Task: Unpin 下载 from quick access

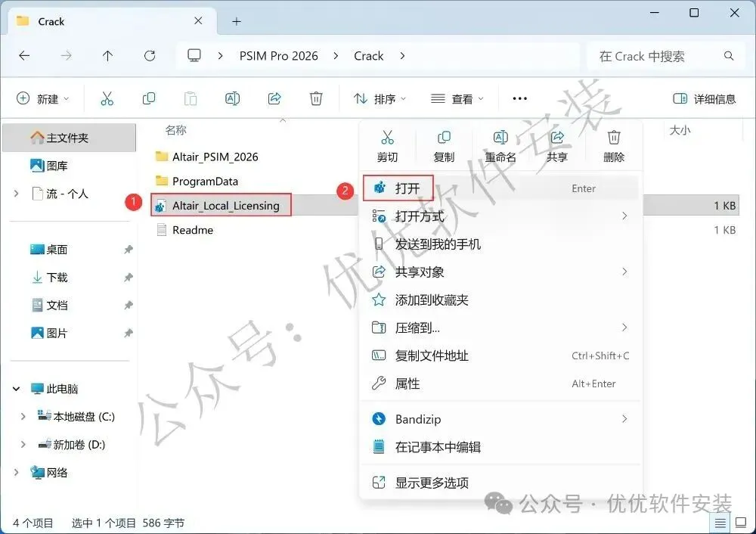Action: (129, 278)
